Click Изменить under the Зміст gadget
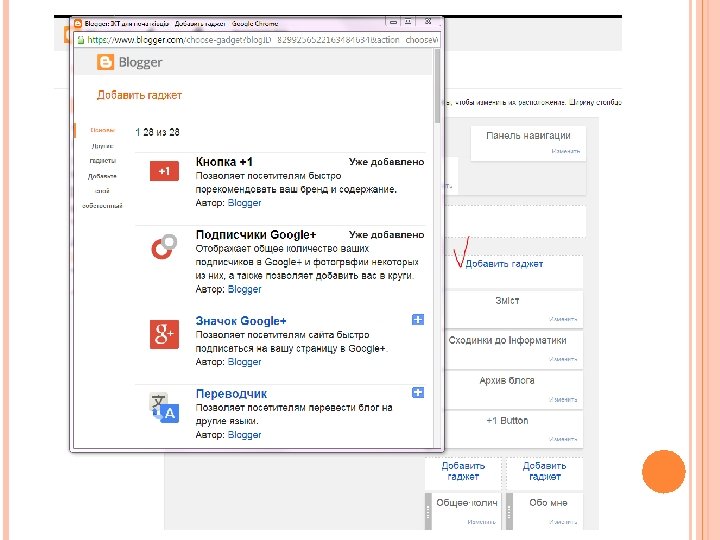This screenshot has height=540, width=720. 563,319
